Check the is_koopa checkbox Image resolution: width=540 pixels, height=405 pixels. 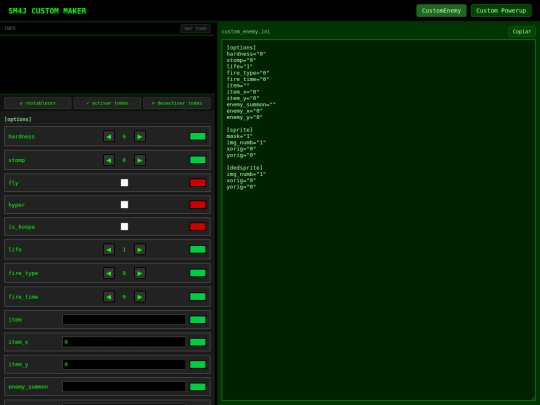point(124,227)
